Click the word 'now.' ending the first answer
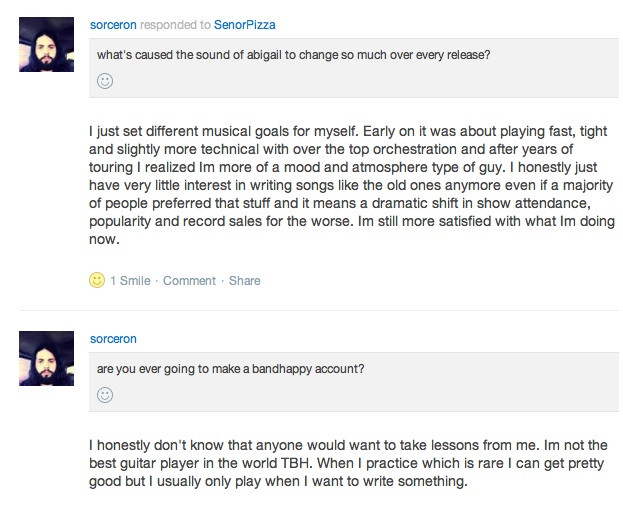623x508 pixels. click(104, 240)
